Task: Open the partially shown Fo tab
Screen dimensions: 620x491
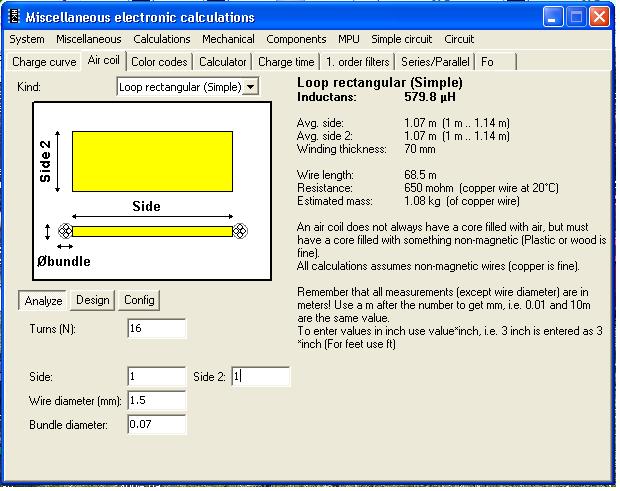Action: [x=495, y=62]
